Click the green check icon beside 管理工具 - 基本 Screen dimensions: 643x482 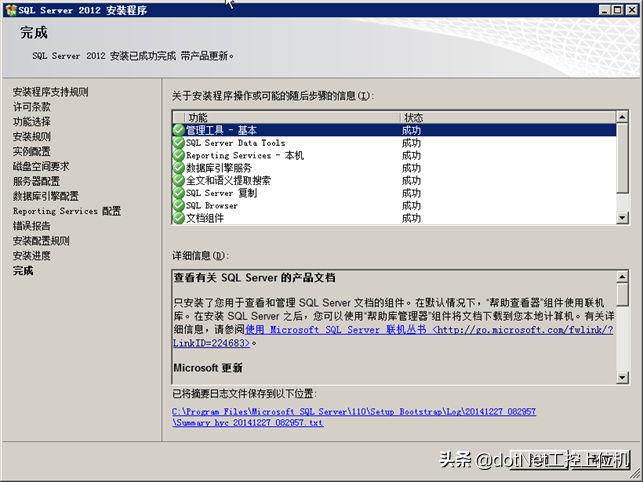click(178, 130)
